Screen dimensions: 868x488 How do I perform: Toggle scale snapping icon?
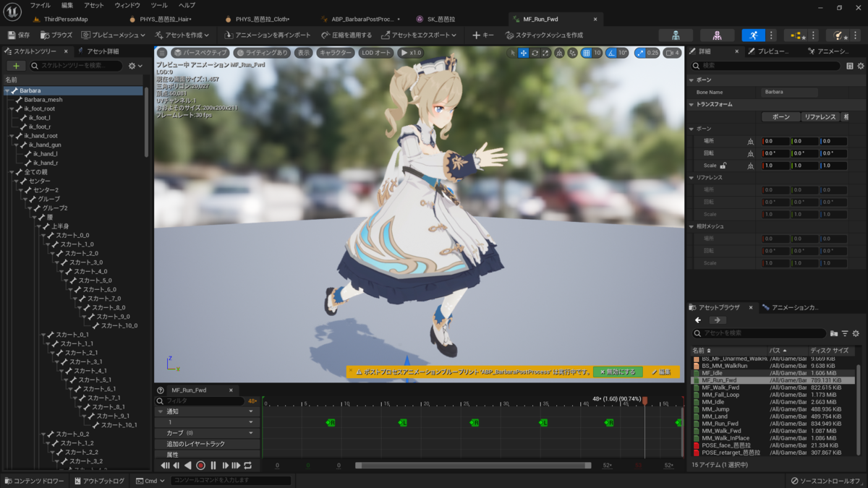point(639,53)
